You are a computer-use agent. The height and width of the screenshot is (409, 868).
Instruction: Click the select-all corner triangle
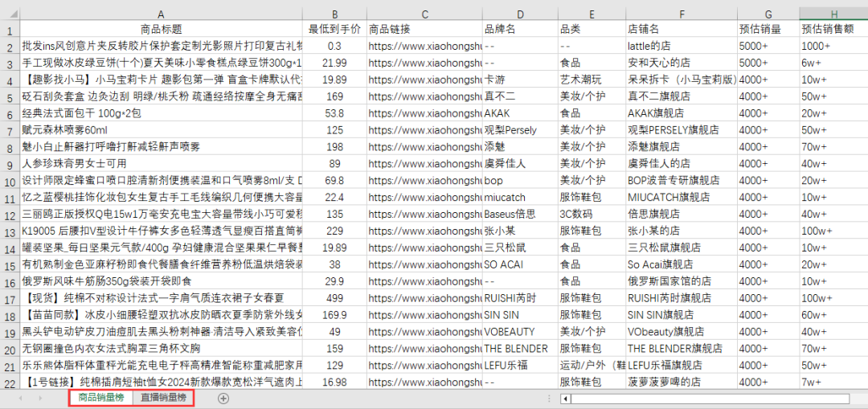click(10, 14)
